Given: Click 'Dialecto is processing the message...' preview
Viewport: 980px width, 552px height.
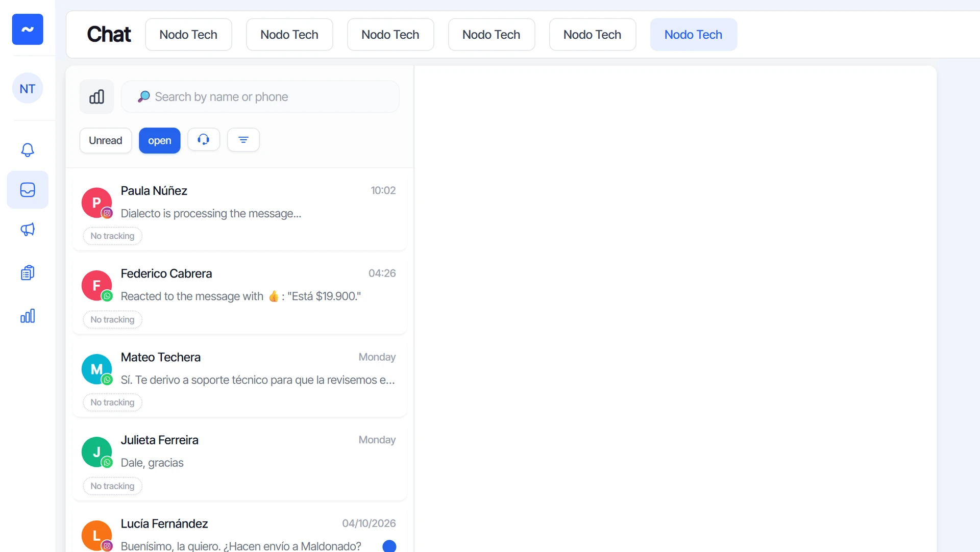Looking at the screenshot, I should click(211, 213).
